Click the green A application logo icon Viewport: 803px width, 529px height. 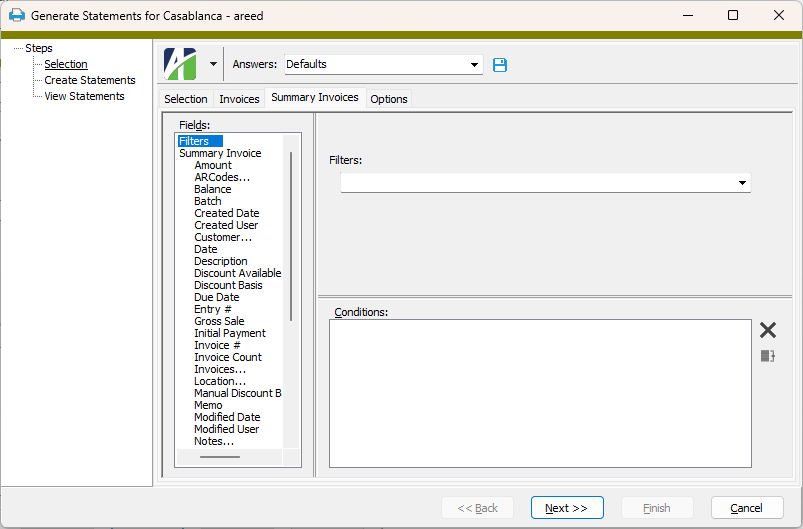pyautogui.click(x=181, y=64)
